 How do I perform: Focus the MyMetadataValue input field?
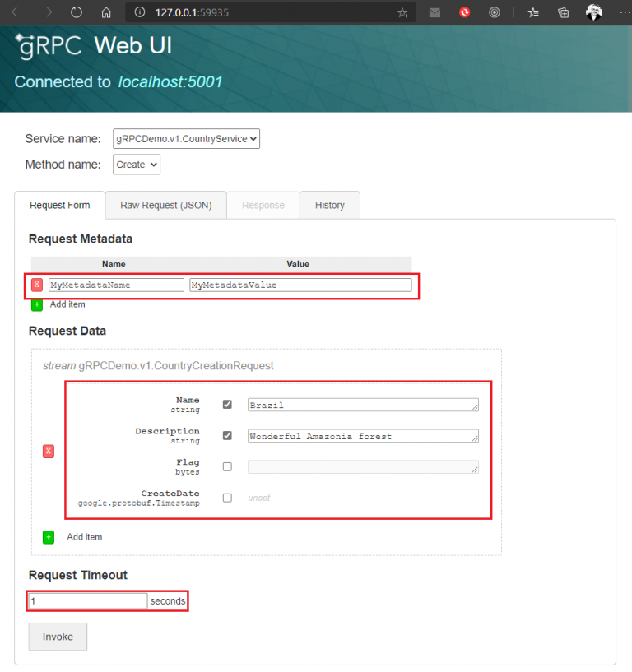(300, 285)
